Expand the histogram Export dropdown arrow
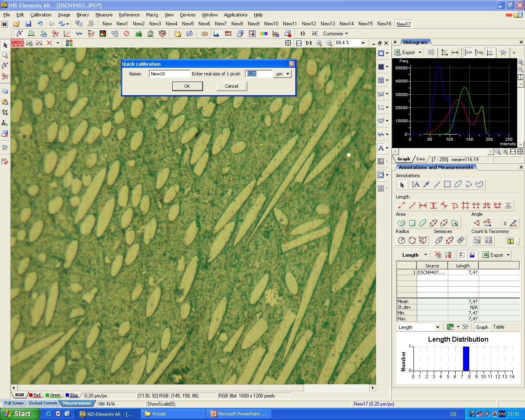Screen dimensions: 525x420 coord(420,52)
